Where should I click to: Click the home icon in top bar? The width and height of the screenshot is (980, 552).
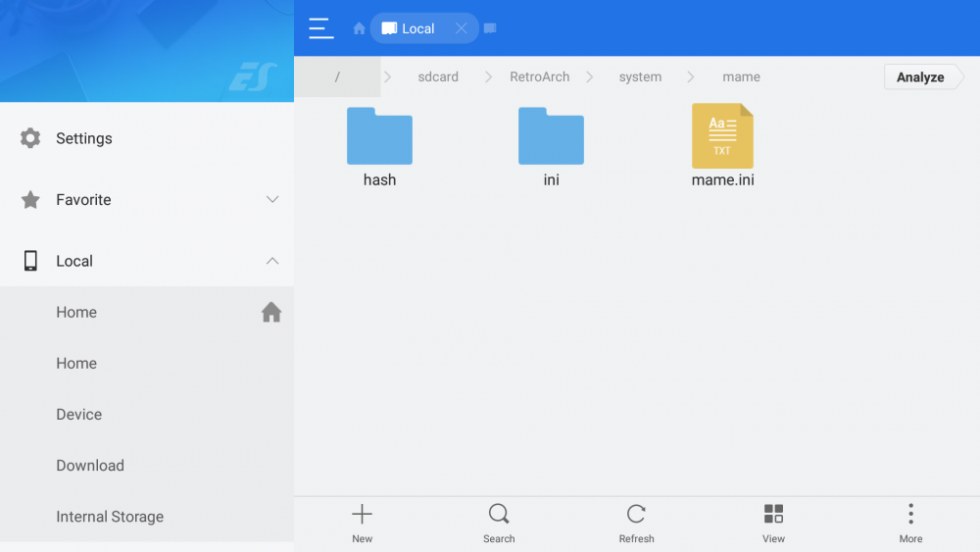[359, 28]
